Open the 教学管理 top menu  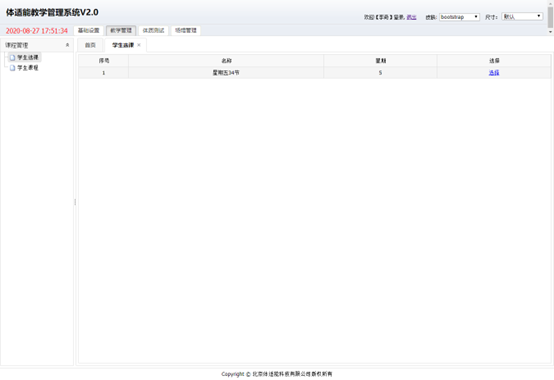tap(121, 30)
